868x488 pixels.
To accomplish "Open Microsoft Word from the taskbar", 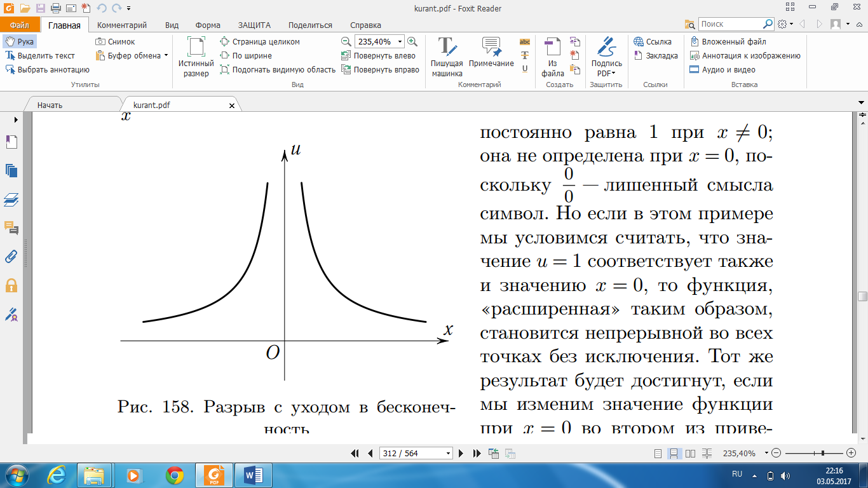I will tap(254, 475).
